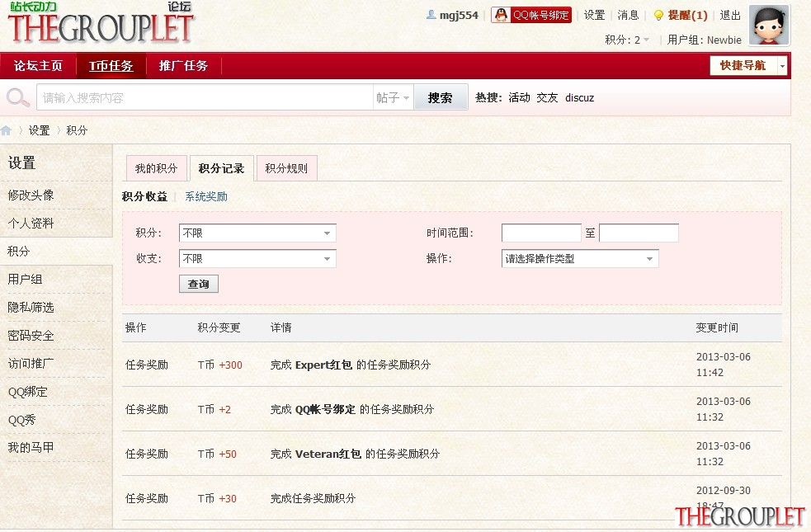
Task: Click the user silhouette icon beside mgj554
Action: coord(431,15)
